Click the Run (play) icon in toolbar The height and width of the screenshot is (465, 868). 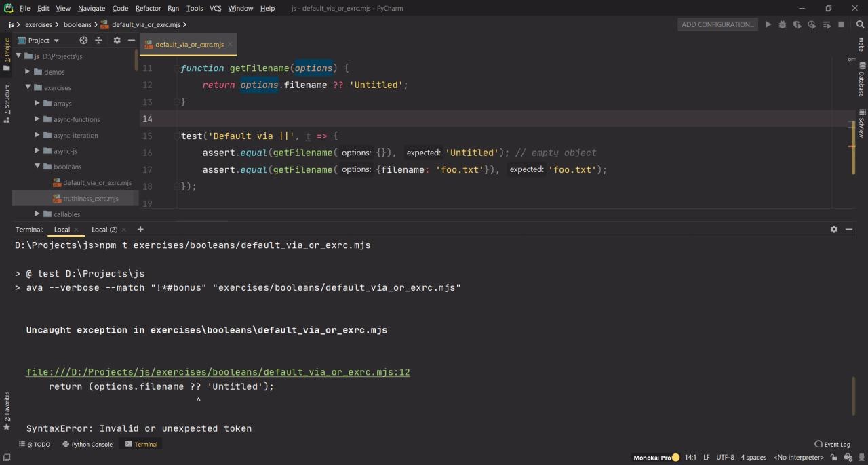click(x=768, y=24)
